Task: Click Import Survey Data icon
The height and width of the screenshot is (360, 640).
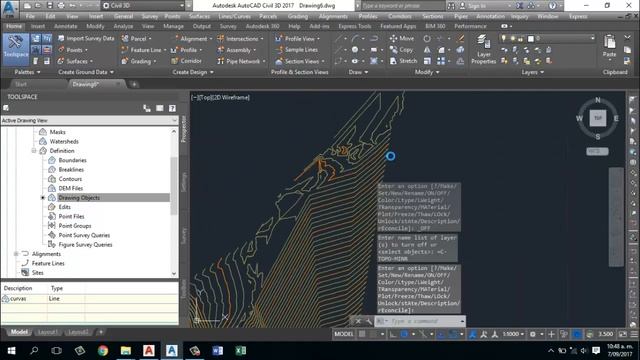Action: pos(61,38)
